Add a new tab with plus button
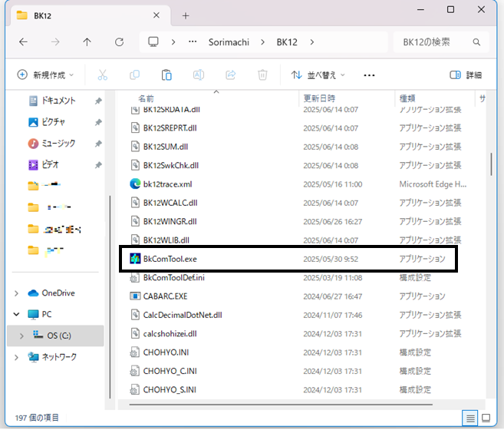Screen dimensions: 504x430 [x=185, y=15]
